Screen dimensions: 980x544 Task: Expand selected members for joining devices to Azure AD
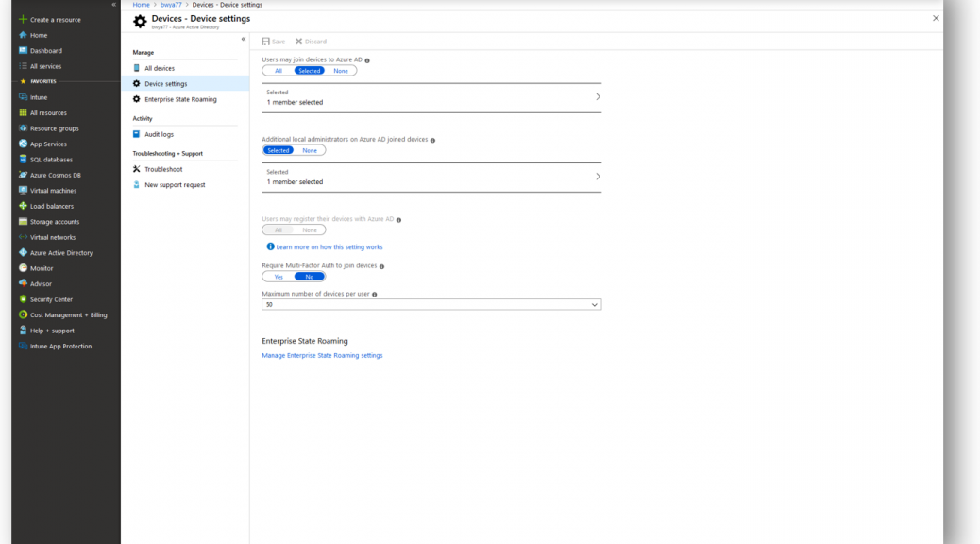coord(431,97)
